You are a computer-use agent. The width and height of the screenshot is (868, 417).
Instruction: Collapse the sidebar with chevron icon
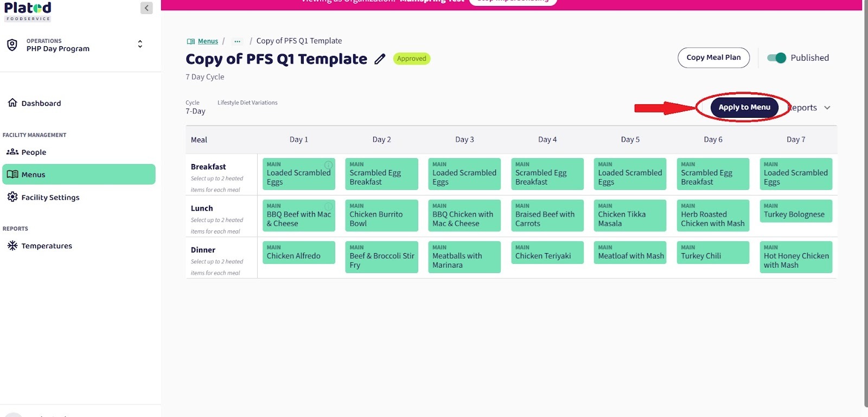(x=146, y=8)
